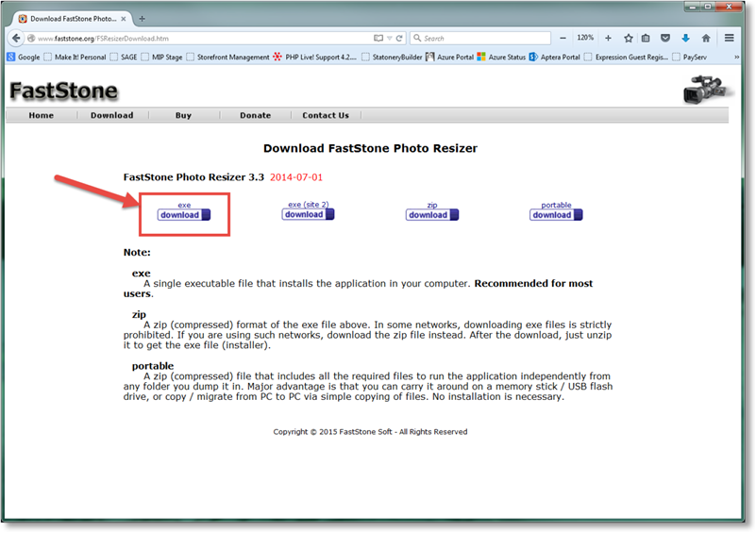
Task: Show bookmarks list clipboard icon
Action: [646, 38]
